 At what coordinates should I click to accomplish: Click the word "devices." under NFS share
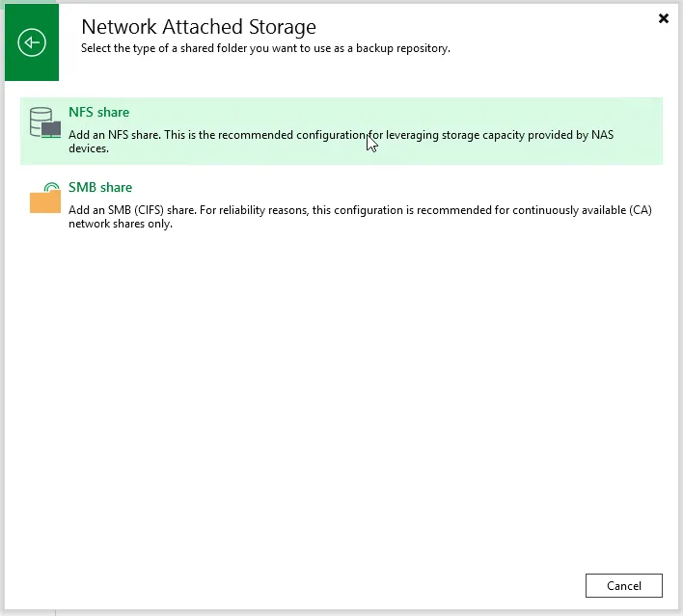tap(89, 149)
